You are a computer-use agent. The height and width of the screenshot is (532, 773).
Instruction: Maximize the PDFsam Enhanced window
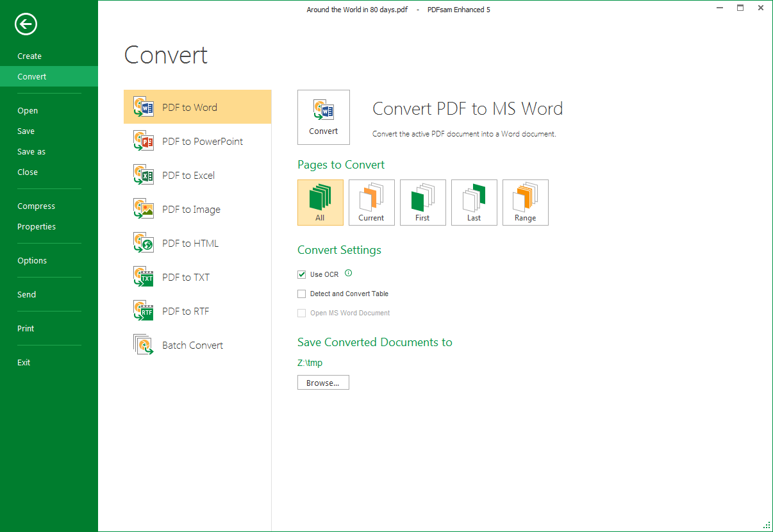[740, 8]
